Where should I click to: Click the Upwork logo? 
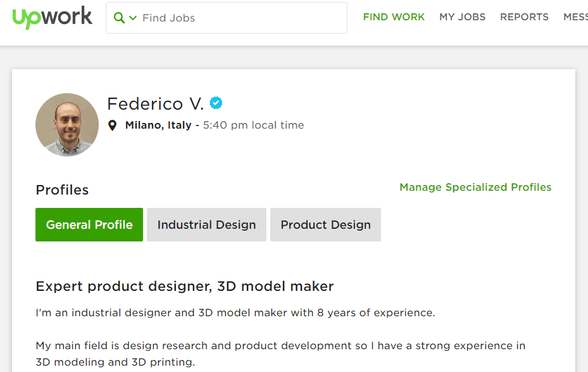[x=52, y=18]
